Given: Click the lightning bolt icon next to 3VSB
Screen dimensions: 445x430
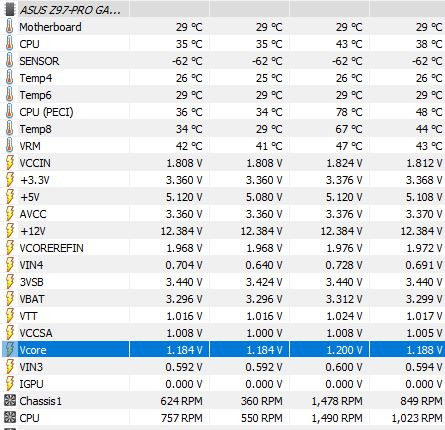Looking at the screenshot, I should click(x=10, y=282).
